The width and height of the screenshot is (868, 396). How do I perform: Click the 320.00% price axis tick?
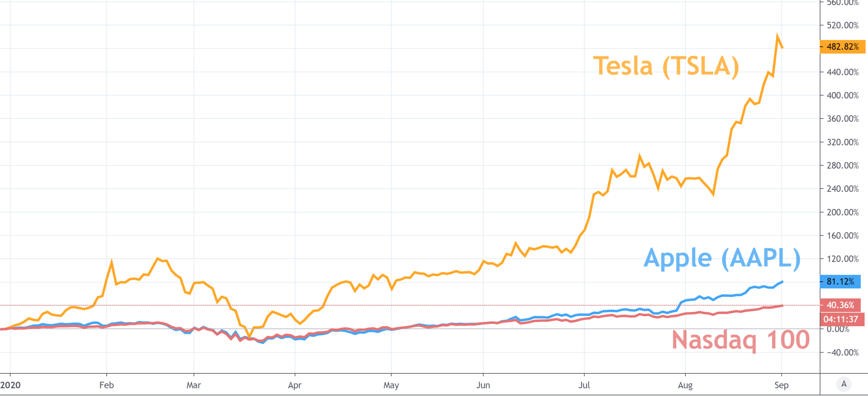843,142
